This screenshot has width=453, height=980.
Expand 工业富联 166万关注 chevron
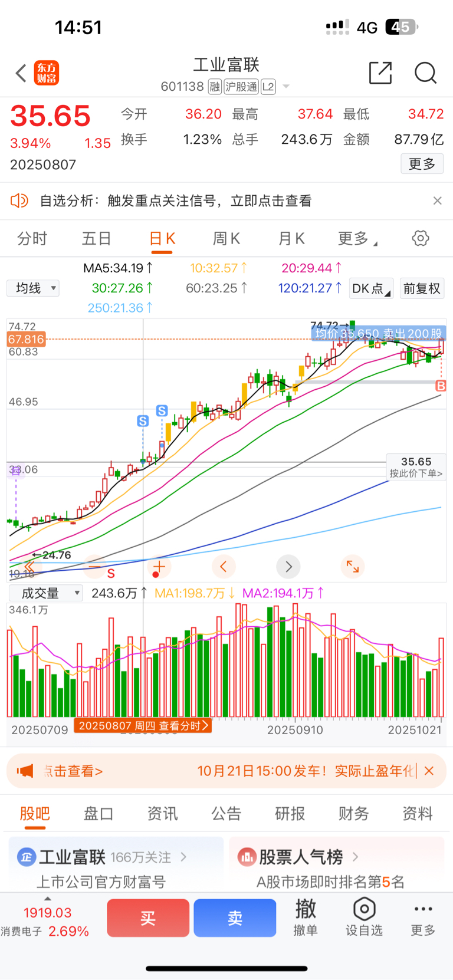click(x=183, y=857)
